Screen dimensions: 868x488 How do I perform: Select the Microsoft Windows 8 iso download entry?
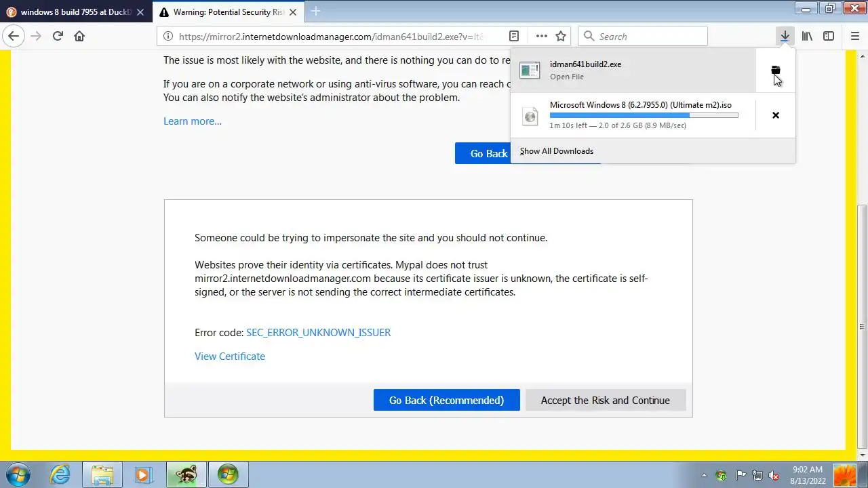633,115
